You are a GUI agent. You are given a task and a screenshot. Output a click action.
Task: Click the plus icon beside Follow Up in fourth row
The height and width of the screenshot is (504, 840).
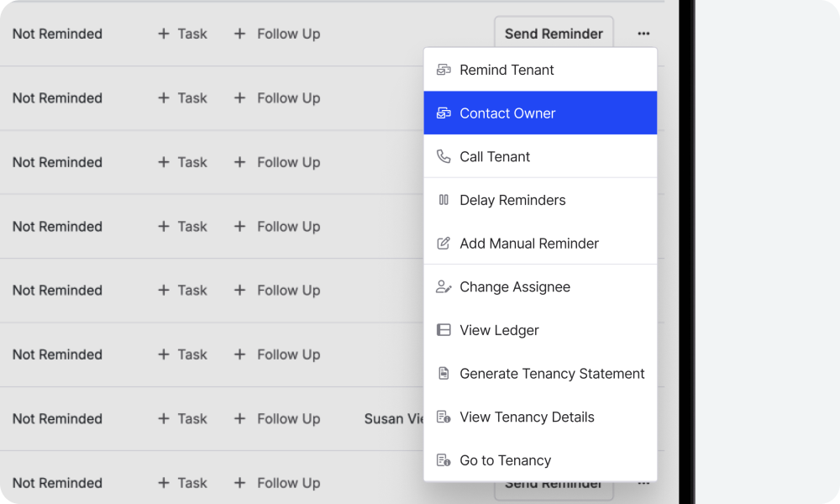coord(239,227)
